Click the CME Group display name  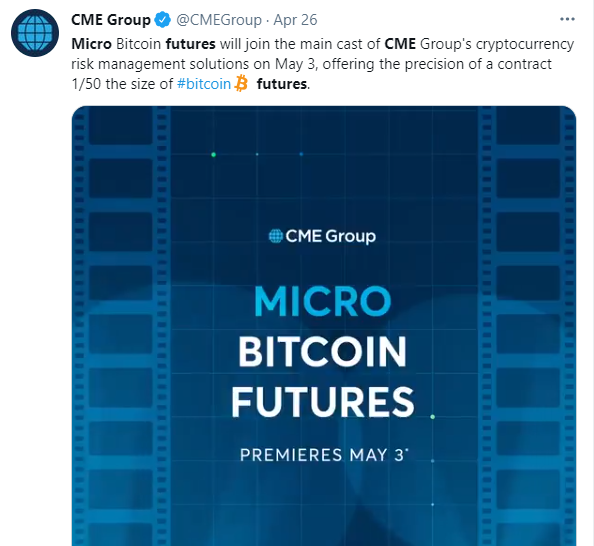pos(111,20)
